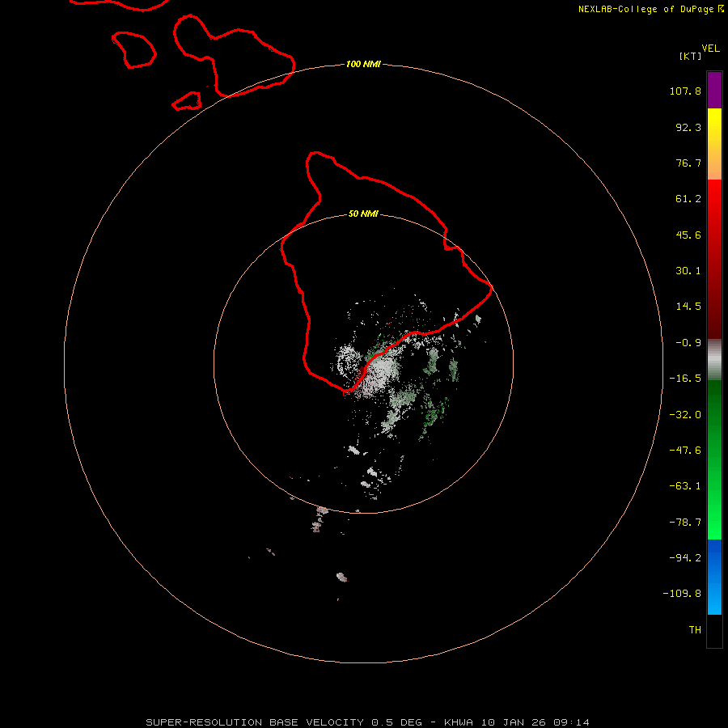Click the -32.0 legend value
The height and width of the screenshot is (728, 728).
685,415
